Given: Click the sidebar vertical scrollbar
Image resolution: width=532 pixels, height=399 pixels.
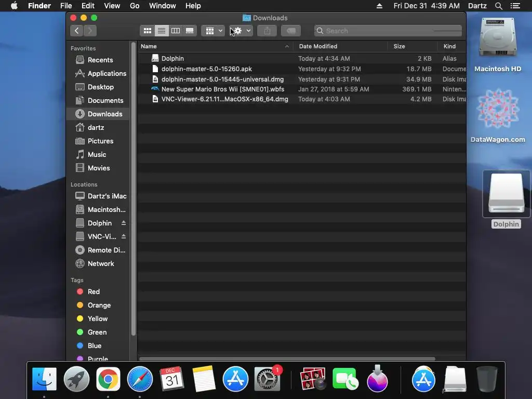Looking at the screenshot, I should tap(134, 189).
